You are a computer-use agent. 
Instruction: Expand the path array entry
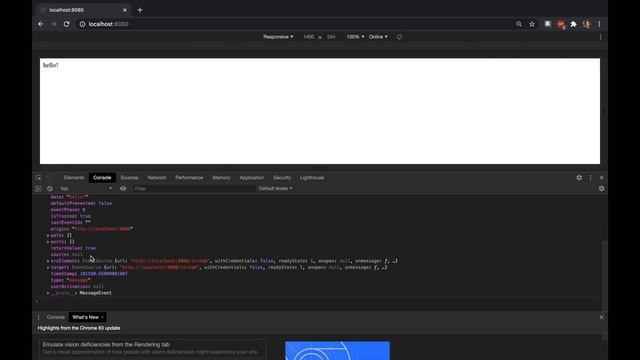tap(48, 236)
